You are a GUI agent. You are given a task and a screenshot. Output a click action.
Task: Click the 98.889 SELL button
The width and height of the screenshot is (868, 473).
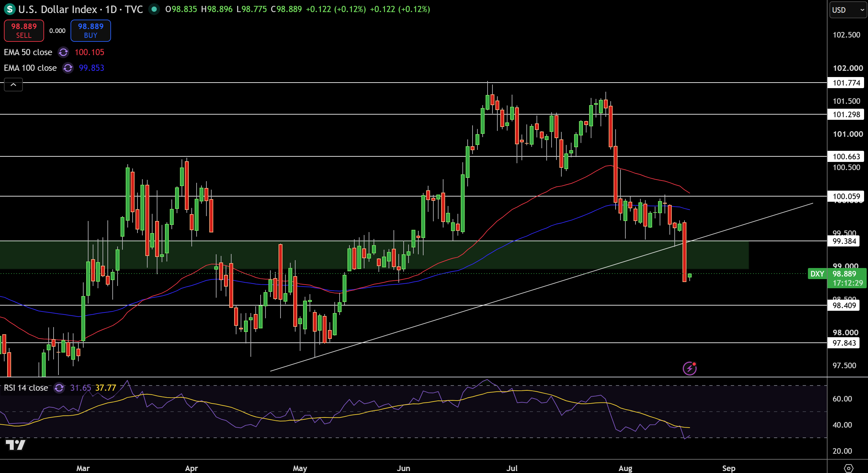24,31
